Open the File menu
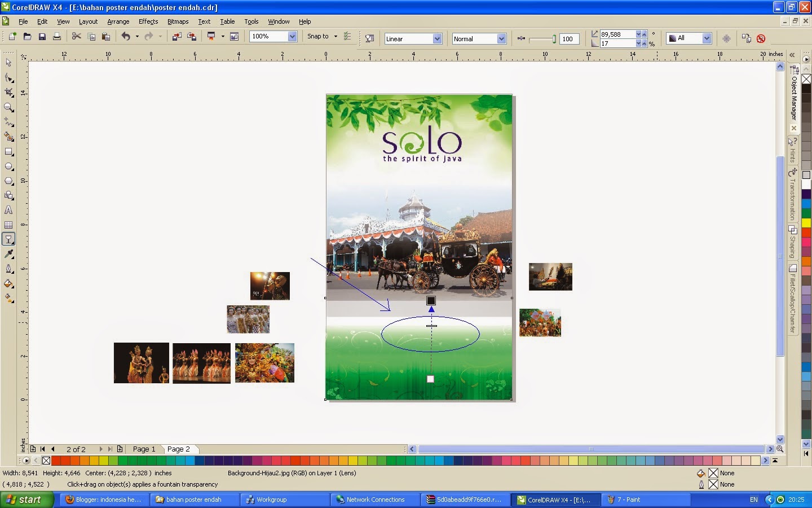Image resolution: width=812 pixels, height=508 pixels. point(23,21)
